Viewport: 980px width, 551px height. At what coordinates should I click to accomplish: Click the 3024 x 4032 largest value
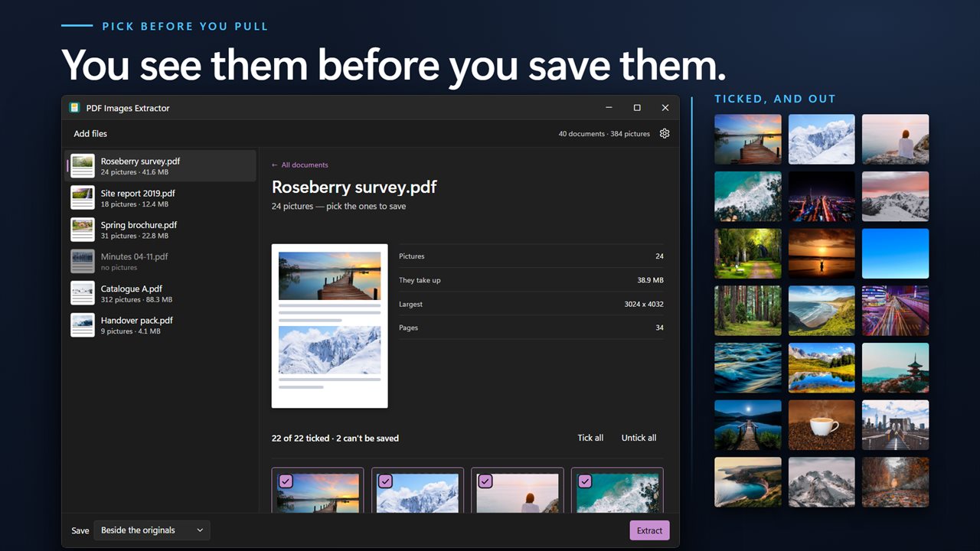(644, 304)
